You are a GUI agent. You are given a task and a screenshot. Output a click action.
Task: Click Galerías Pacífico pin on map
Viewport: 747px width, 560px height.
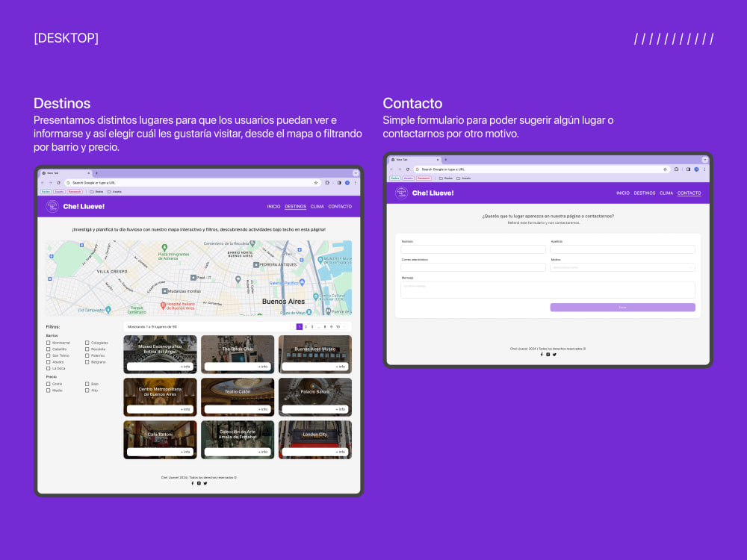point(302,283)
